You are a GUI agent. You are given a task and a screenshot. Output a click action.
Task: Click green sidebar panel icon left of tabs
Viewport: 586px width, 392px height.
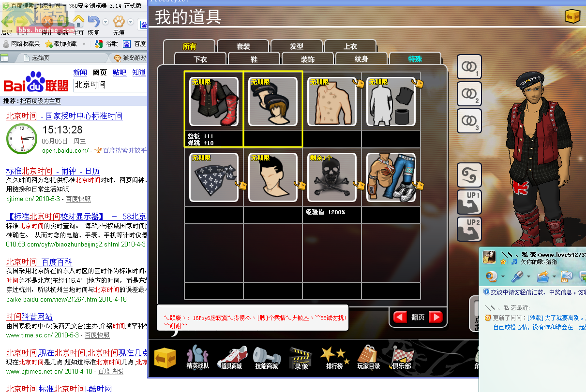4,58
